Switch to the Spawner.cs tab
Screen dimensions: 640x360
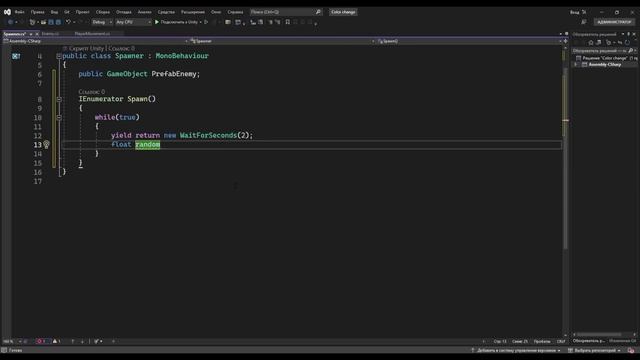[x=15, y=34]
